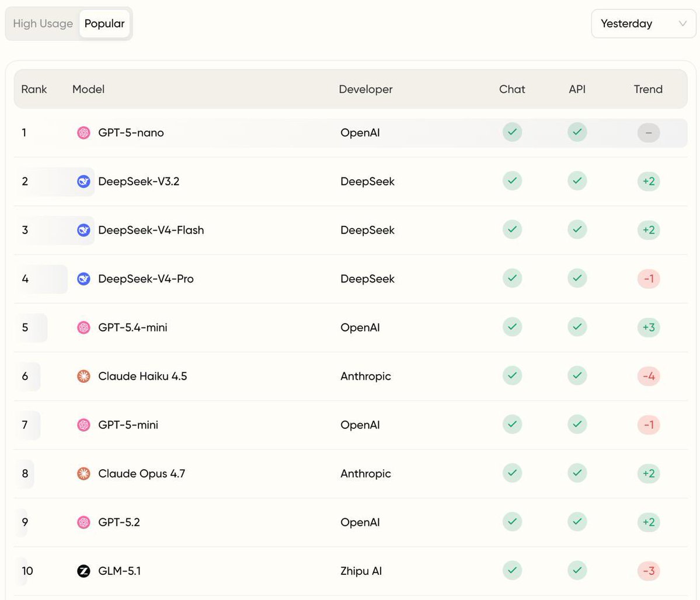Click the Chat checkmark for GPT-5.2
Image resolution: width=700 pixels, height=600 pixels.
point(512,521)
